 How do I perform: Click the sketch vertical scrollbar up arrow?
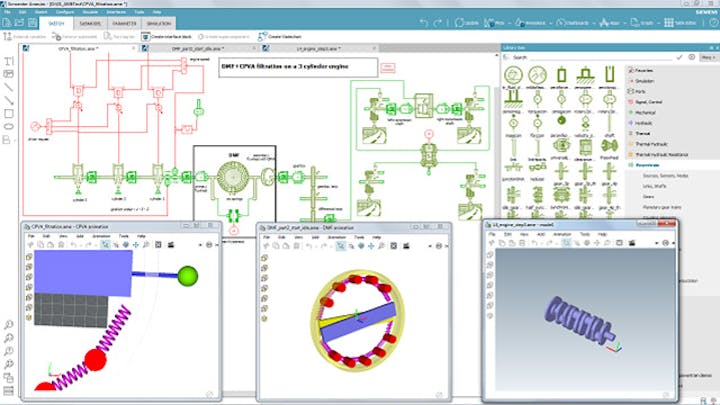496,56
